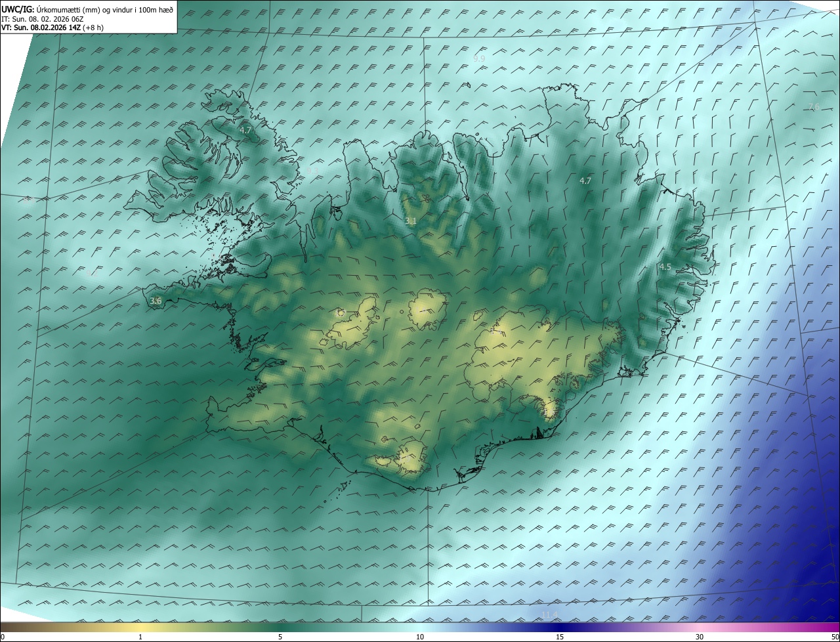
Task: Click the 3.6 value label on Snæfellsnes
Action: point(156,301)
